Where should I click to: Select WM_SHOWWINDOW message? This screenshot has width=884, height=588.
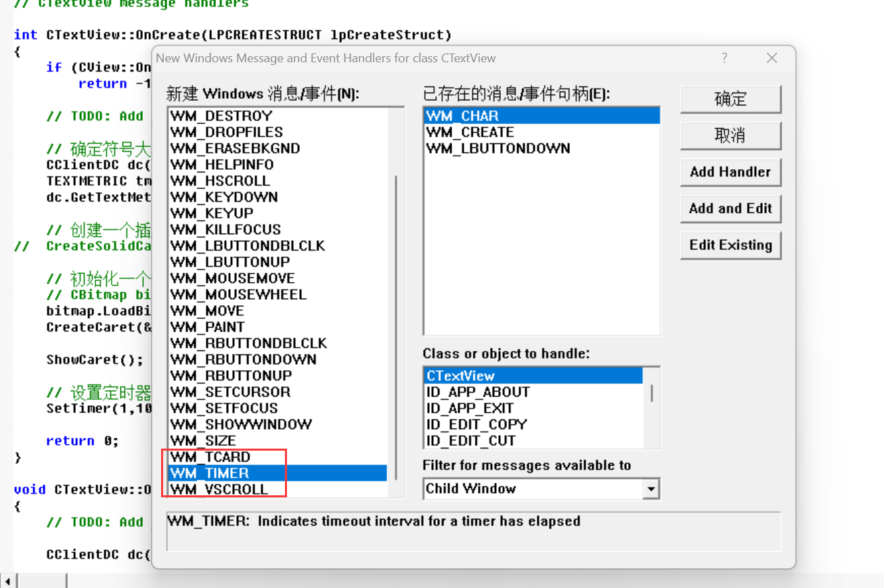(x=278, y=424)
